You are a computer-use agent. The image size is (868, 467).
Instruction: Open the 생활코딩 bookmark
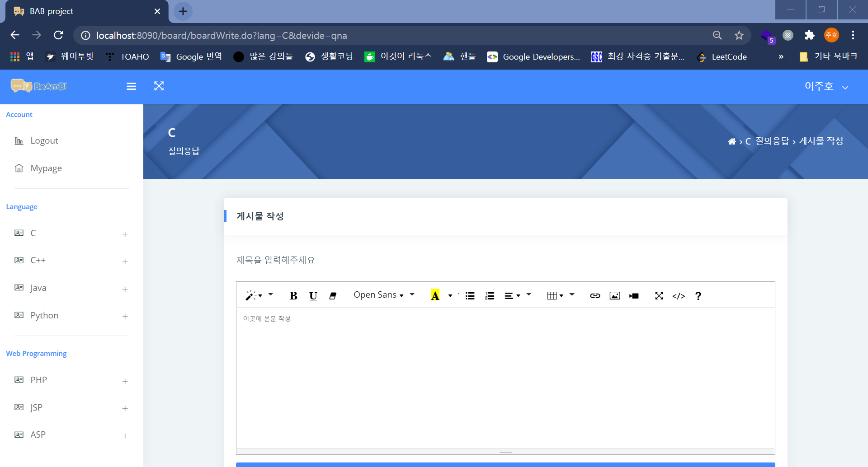point(329,56)
